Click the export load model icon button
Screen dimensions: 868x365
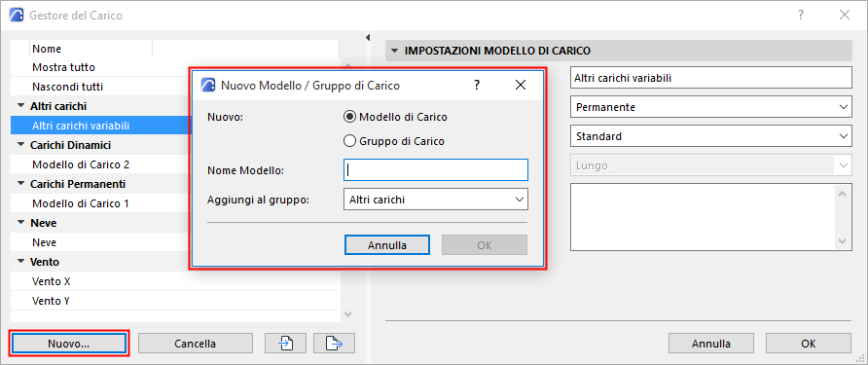pyautogui.click(x=334, y=344)
